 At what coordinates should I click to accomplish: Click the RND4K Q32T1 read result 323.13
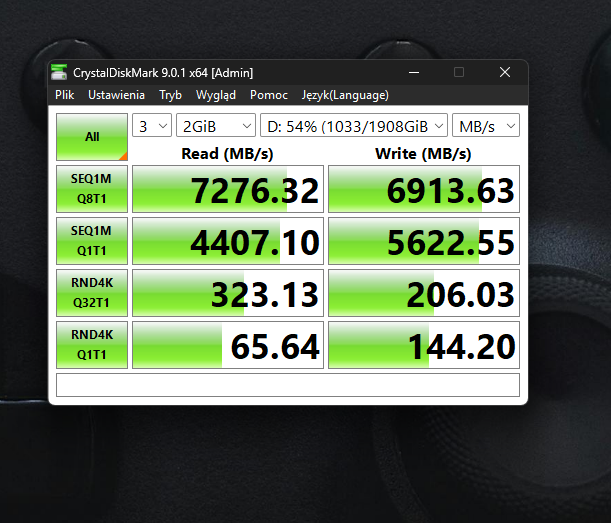pos(228,293)
